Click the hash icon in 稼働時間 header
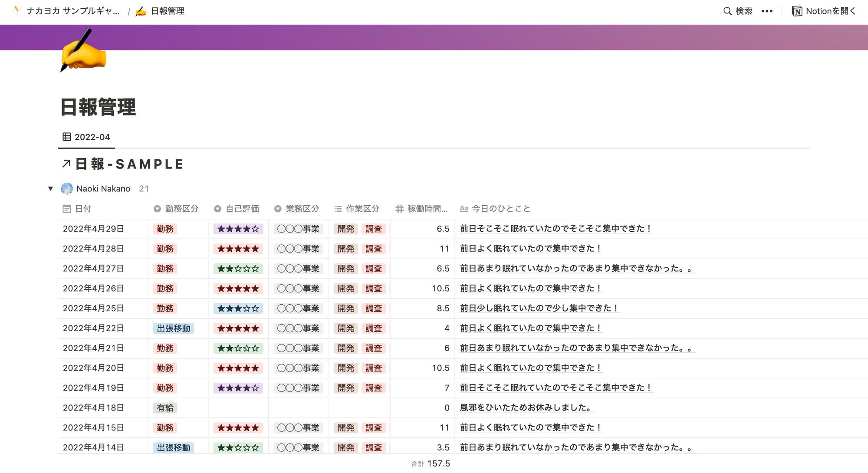This screenshot has width=868, height=473. (399, 209)
